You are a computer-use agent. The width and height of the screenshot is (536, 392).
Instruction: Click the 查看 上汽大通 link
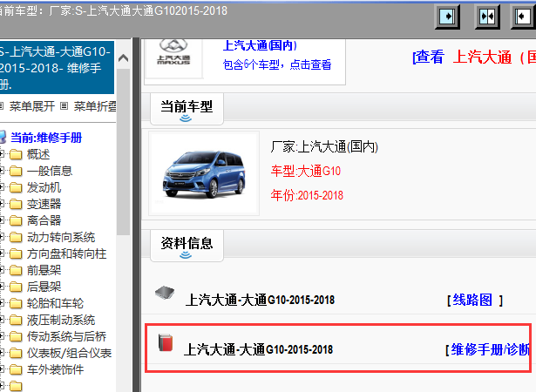pos(474,57)
